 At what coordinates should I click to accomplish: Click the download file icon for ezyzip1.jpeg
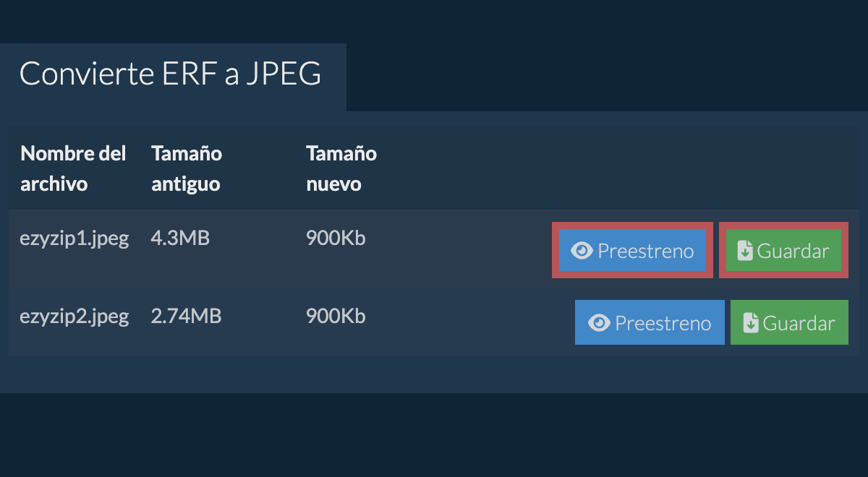click(745, 251)
